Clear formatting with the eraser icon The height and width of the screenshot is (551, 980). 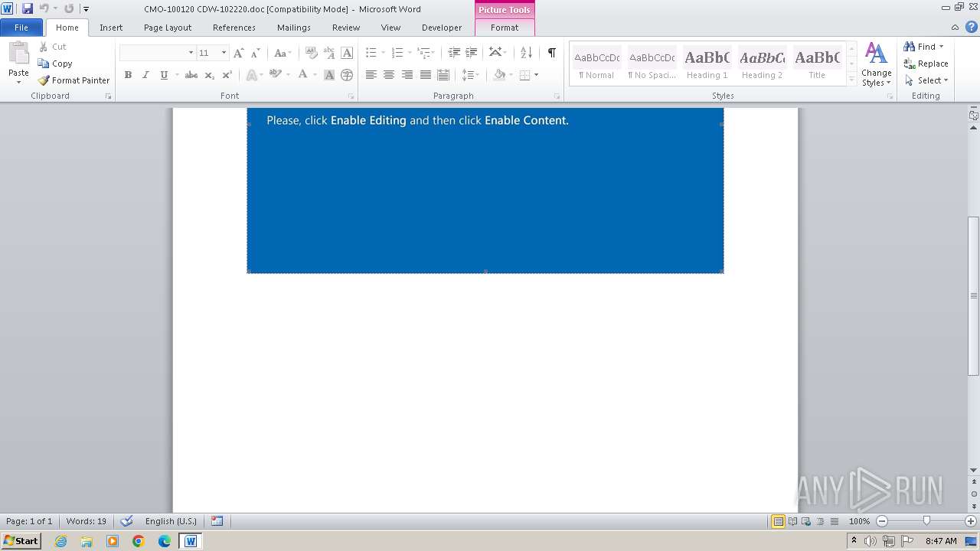pyautogui.click(x=312, y=53)
